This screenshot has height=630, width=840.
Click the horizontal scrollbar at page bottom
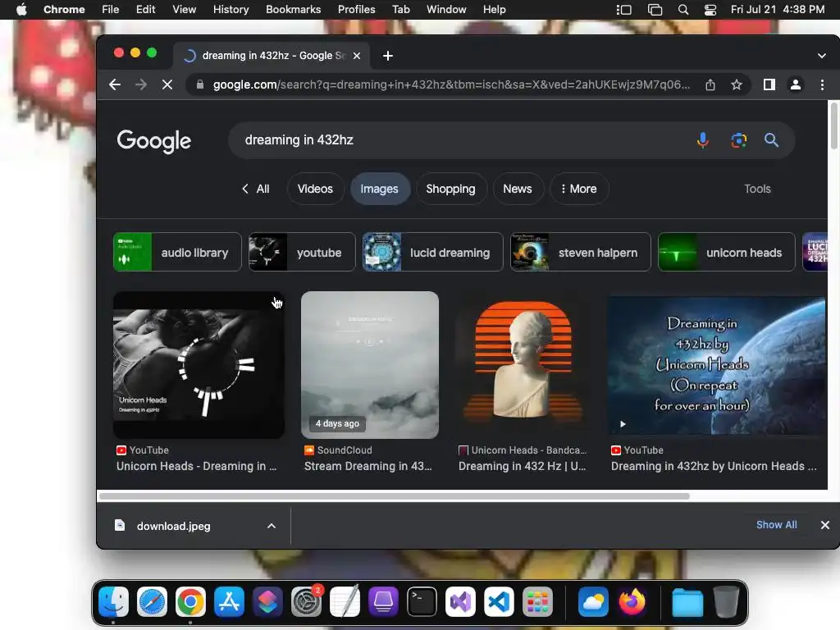pyautogui.click(x=395, y=496)
